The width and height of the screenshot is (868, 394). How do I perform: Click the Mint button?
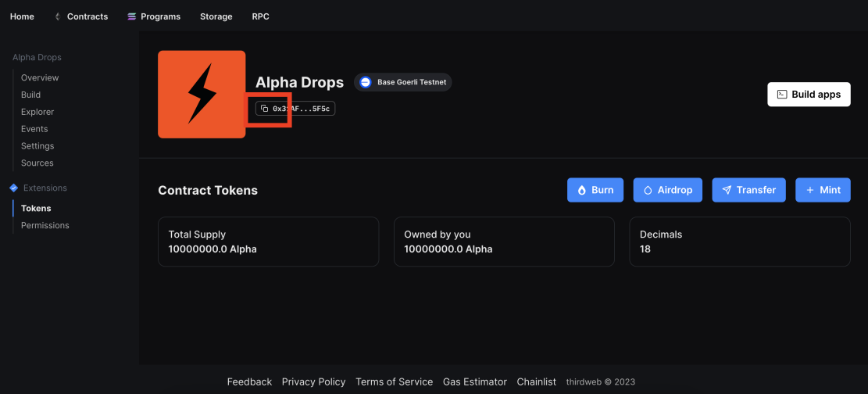coord(823,190)
